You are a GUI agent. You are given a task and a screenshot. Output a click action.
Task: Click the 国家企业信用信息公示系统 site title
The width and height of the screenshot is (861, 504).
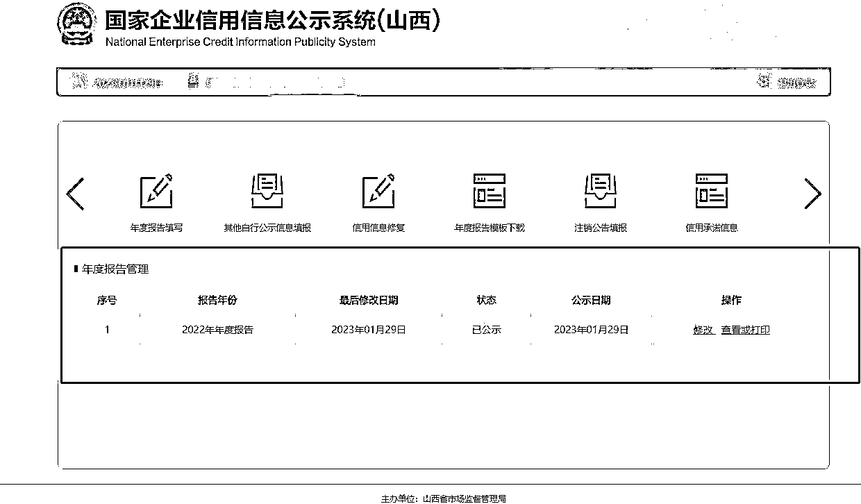(273, 20)
